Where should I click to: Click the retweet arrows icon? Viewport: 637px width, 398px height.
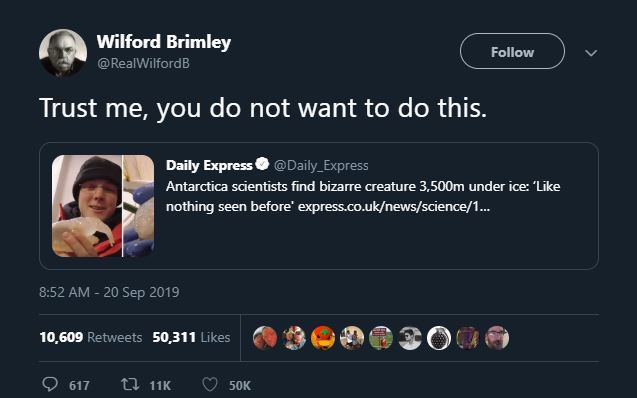[130, 384]
